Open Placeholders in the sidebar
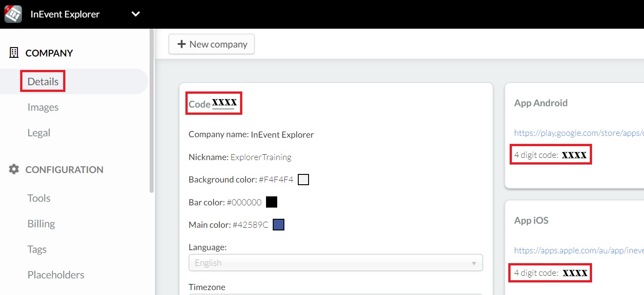 click(x=56, y=275)
